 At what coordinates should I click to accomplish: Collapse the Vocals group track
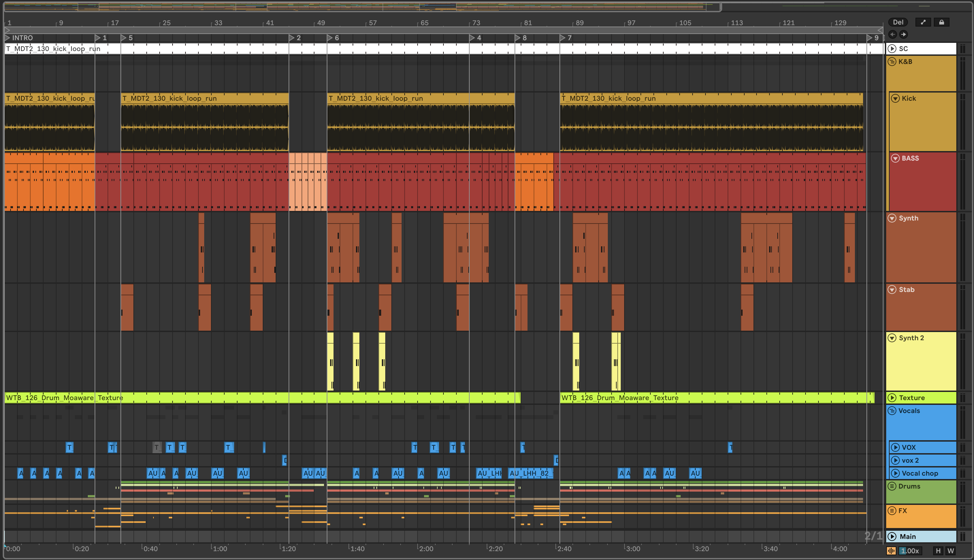coord(892,411)
